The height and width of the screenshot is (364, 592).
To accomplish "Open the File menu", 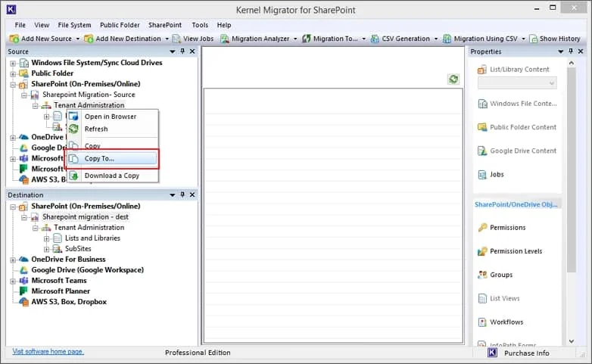I will coord(20,25).
